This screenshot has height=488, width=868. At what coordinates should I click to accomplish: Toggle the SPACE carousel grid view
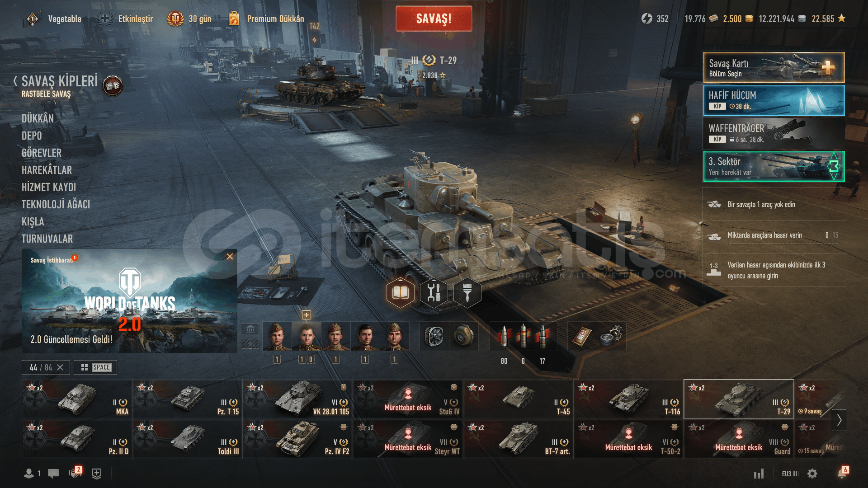coord(95,367)
